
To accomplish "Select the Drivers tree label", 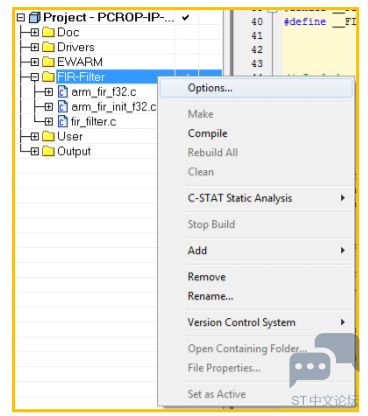I will click(76, 47).
